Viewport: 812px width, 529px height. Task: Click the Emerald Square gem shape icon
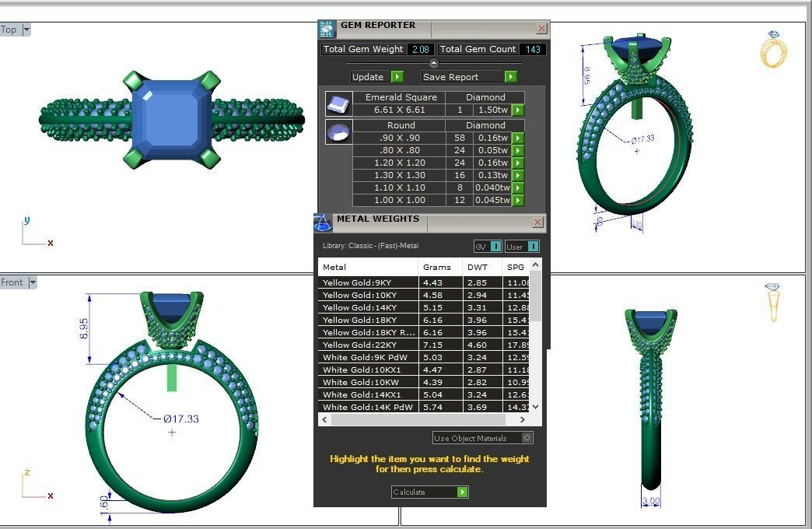(338, 103)
